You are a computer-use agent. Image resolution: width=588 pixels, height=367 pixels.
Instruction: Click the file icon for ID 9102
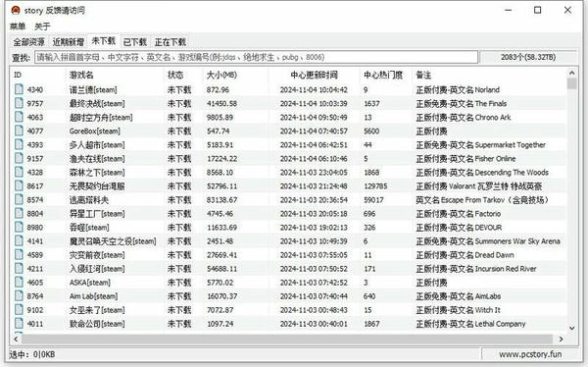click(19, 310)
